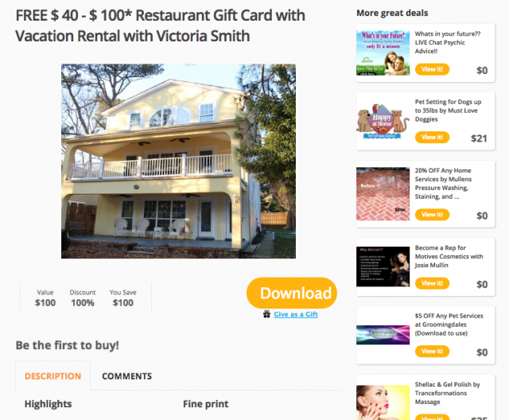This screenshot has height=420, width=509.
Task: Select the DESCRIPTION tab
Action: tap(53, 376)
